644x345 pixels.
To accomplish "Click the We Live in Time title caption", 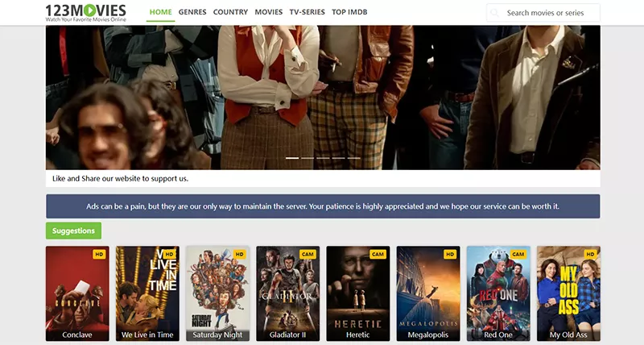I will coord(147,335).
